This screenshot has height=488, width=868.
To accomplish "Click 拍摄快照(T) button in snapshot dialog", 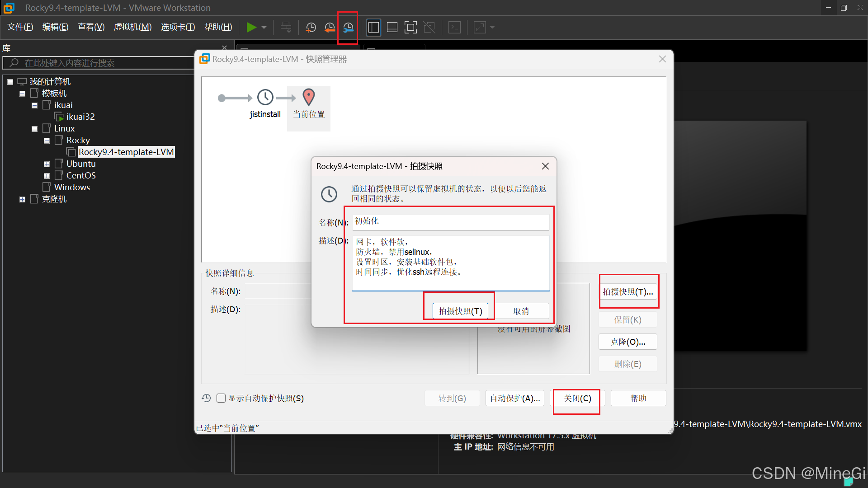I will click(460, 311).
